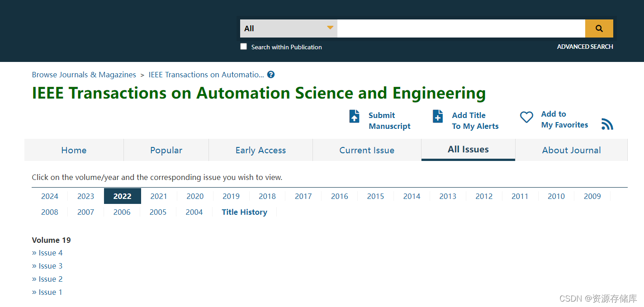Pick year 2004
The height and width of the screenshot is (307, 644).
[194, 212]
